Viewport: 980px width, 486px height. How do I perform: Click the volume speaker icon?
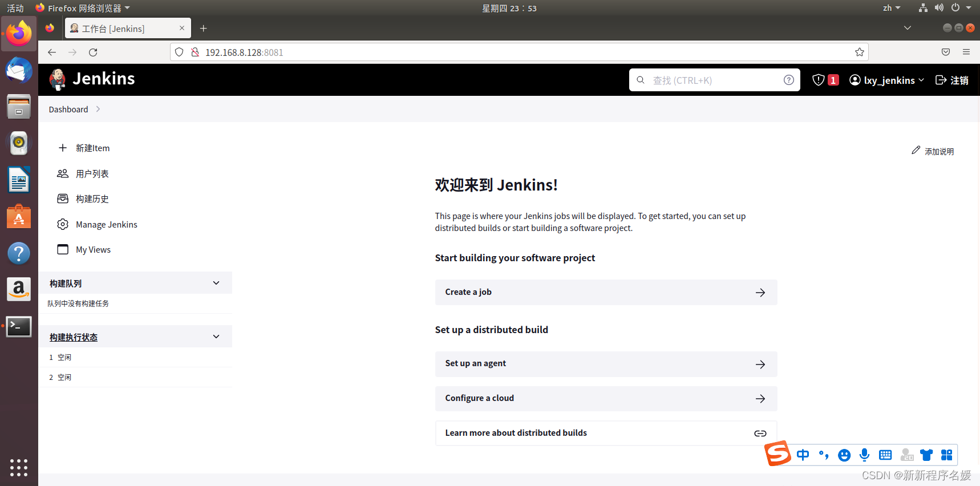pos(939,7)
